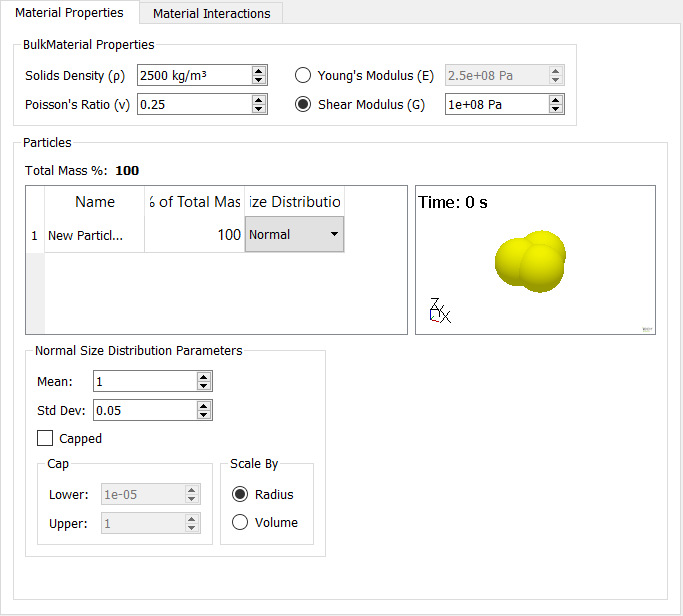This screenshot has width=683, height=616.
Task: Click the yellow particle cluster preview
Action: [531, 261]
